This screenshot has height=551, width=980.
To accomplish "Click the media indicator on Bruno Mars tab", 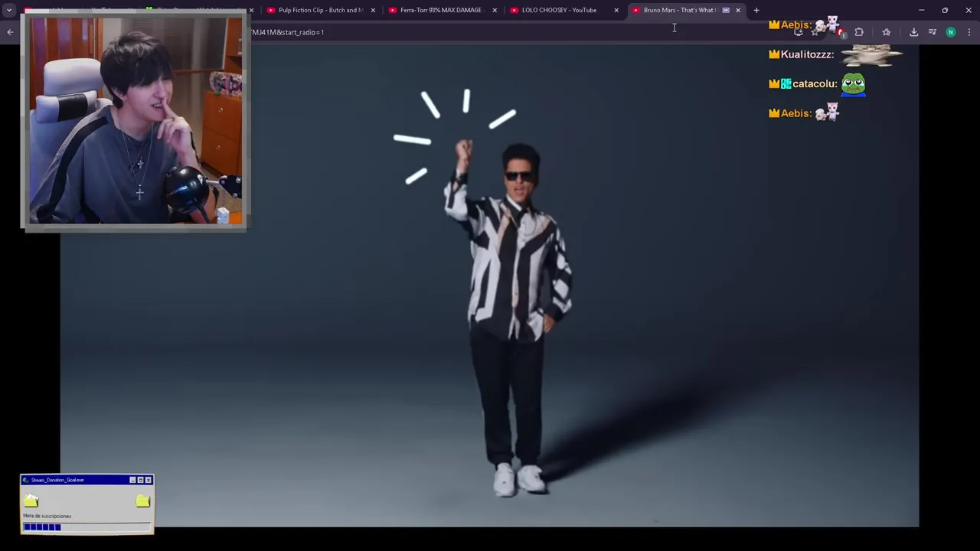I will (x=726, y=10).
